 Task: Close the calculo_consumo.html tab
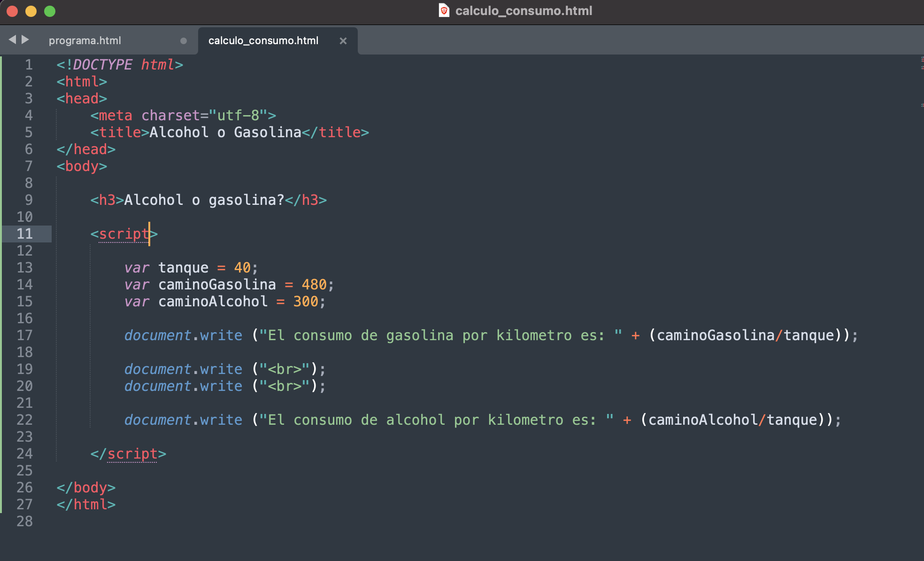343,41
